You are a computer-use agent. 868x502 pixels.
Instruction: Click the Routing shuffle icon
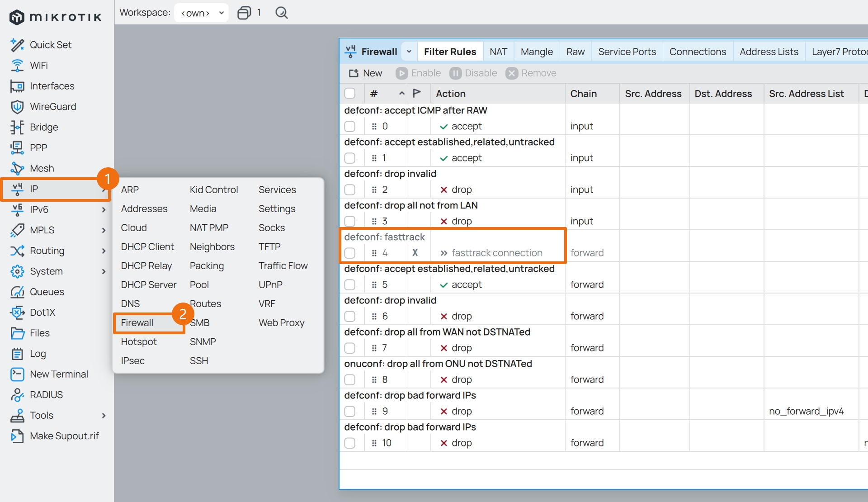[x=17, y=251]
